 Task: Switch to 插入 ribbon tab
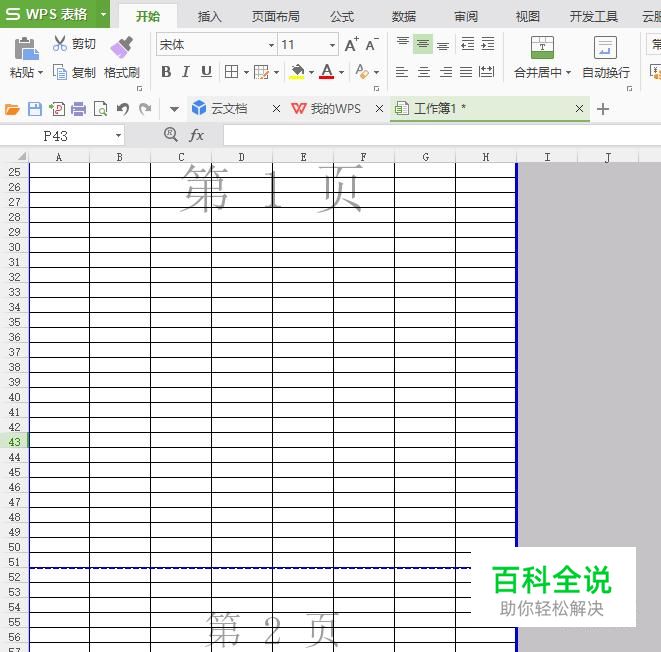[210, 16]
